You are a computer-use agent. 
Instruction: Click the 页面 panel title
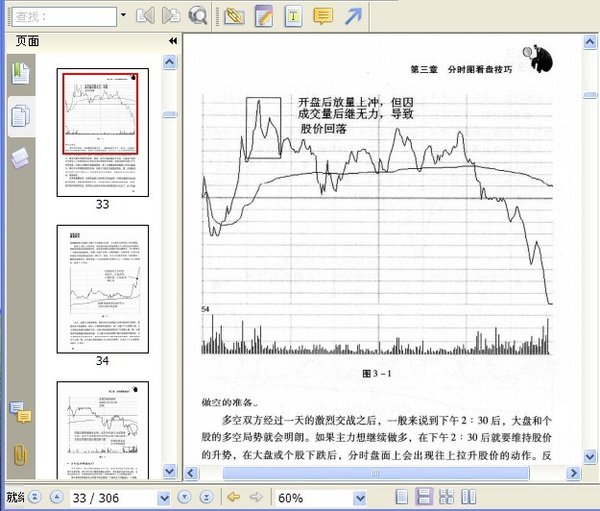(x=28, y=41)
